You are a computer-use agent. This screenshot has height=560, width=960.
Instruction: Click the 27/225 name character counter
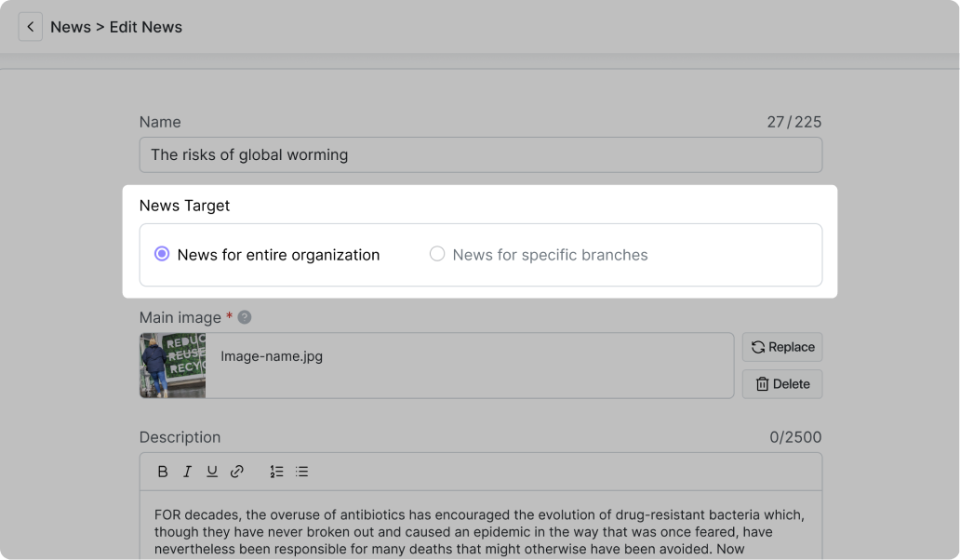pos(793,122)
